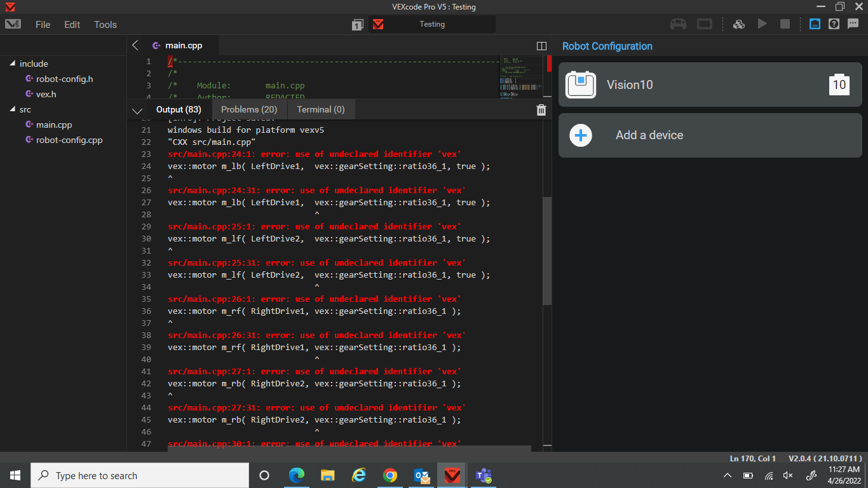Image resolution: width=868 pixels, height=488 pixels.
Task: Open Microsoft Teams from taskbar
Action: coord(484,475)
